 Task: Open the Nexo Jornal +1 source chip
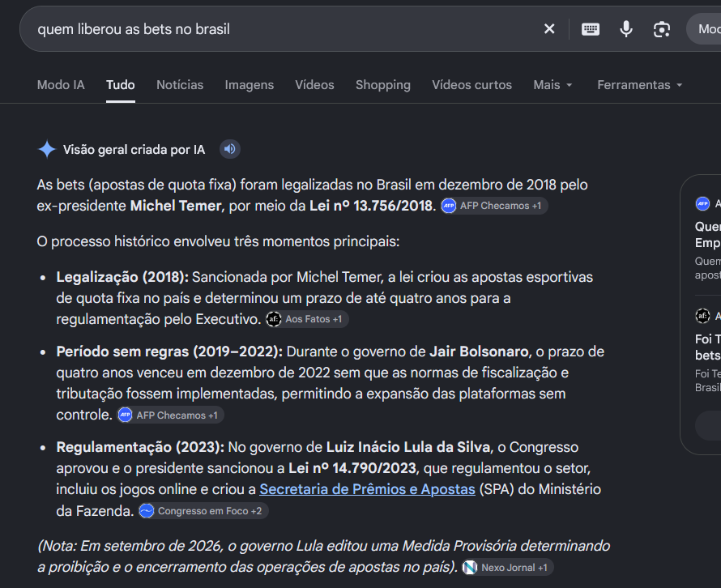[x=508, y=567]
